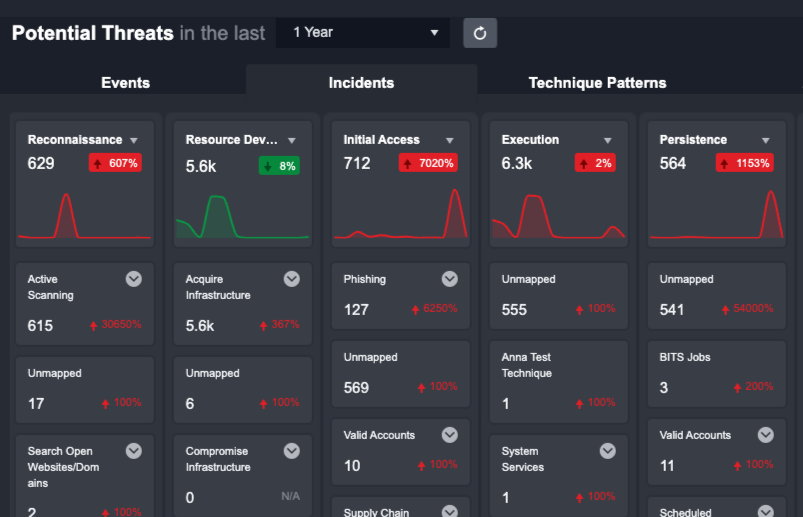The image size is (803, 517).
Task: Open the Resource Development column dropdown arrow
Action: click(292, 141)
